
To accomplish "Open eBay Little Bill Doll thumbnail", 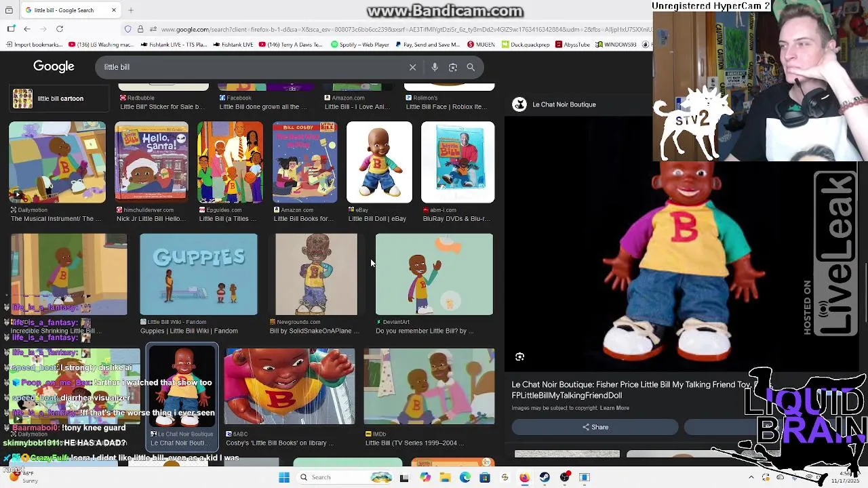I will click(379, 162).
